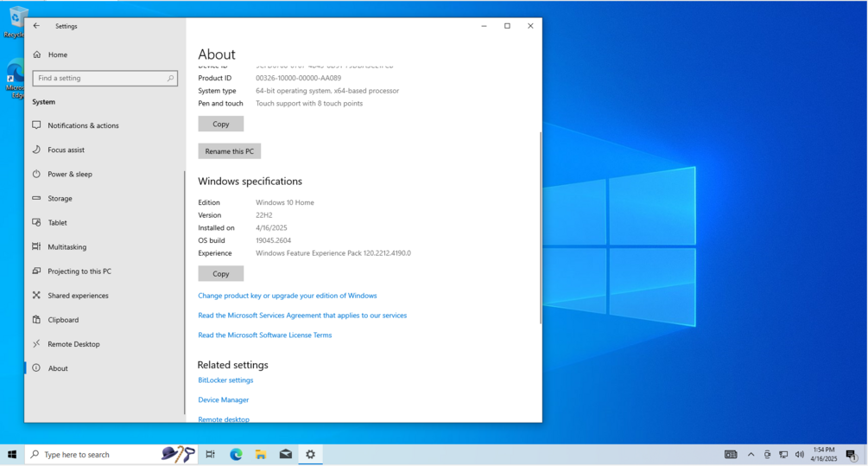Select the System type value text

327,91
